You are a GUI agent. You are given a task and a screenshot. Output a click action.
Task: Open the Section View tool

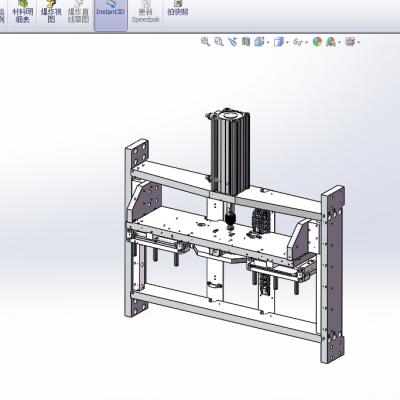(246, 42)
